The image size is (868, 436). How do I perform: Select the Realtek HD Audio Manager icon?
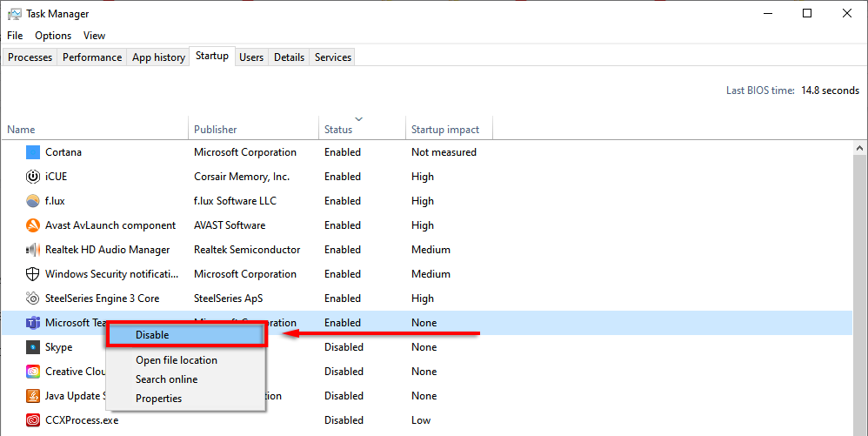click(33, 250)
